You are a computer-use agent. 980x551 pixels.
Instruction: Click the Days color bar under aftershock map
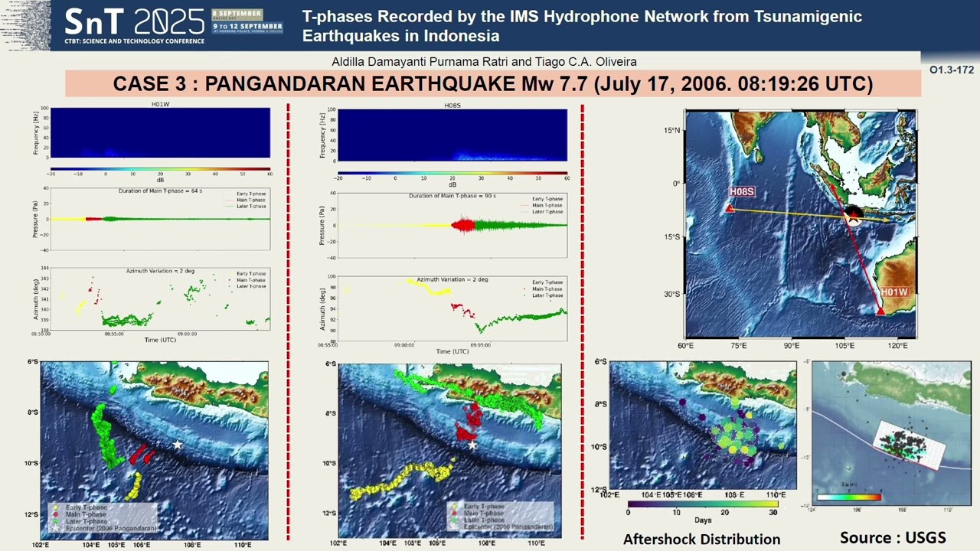click(703, 504)
